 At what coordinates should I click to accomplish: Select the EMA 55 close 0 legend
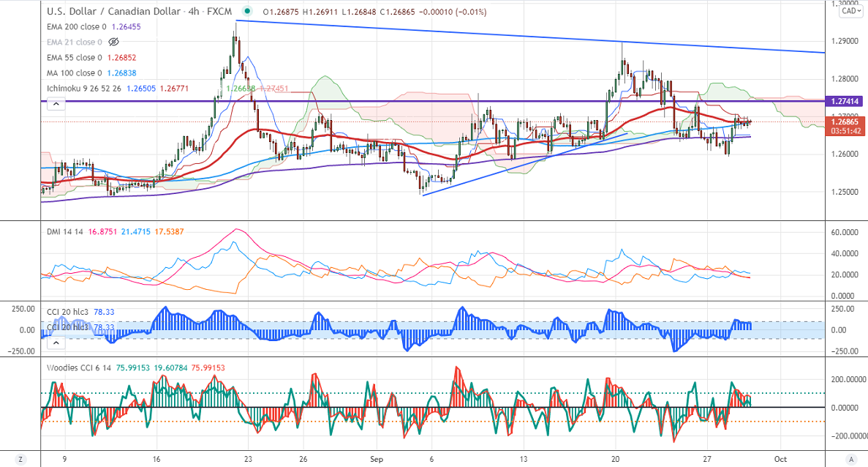point(74,58)
